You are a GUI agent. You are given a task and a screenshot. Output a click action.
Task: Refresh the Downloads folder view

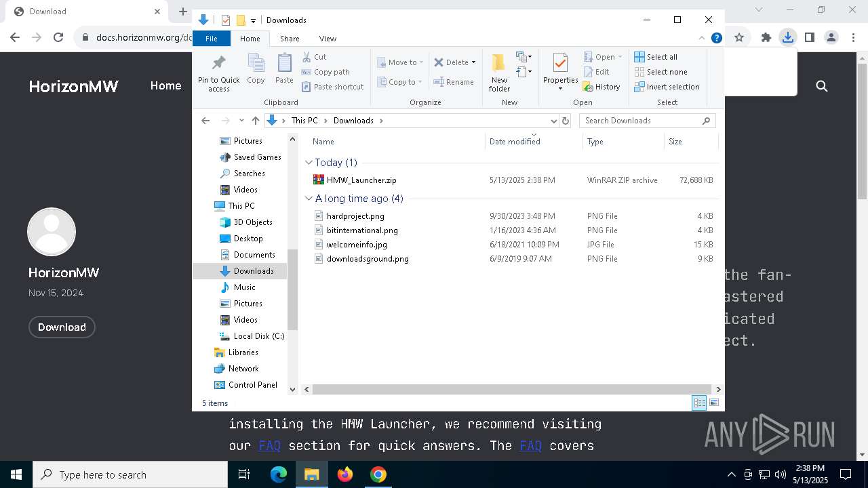[x=566, y=121]
